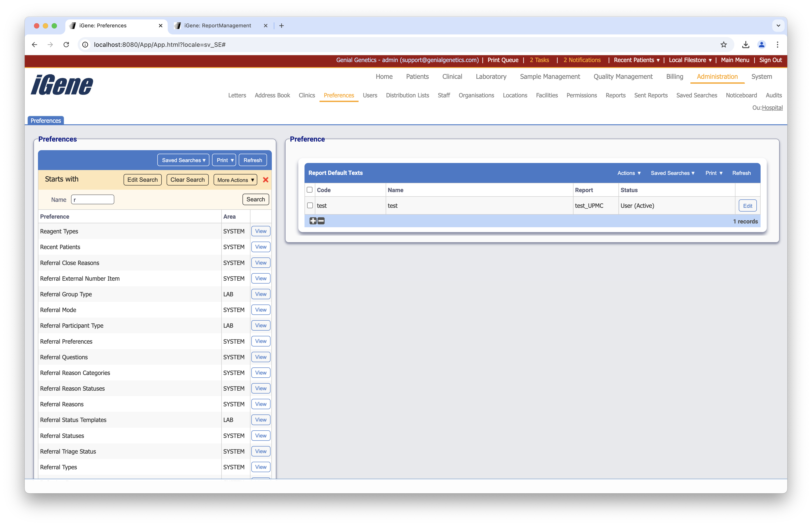Check the checkbox on the 'test' row
The width and height of the screenshot is (812, 526).
coord(310,206)
